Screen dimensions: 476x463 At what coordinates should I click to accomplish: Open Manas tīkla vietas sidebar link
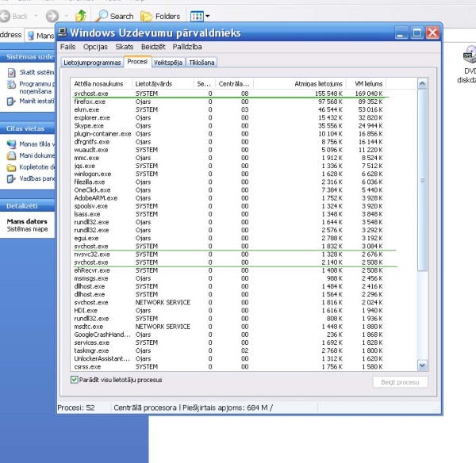point(36,144)
